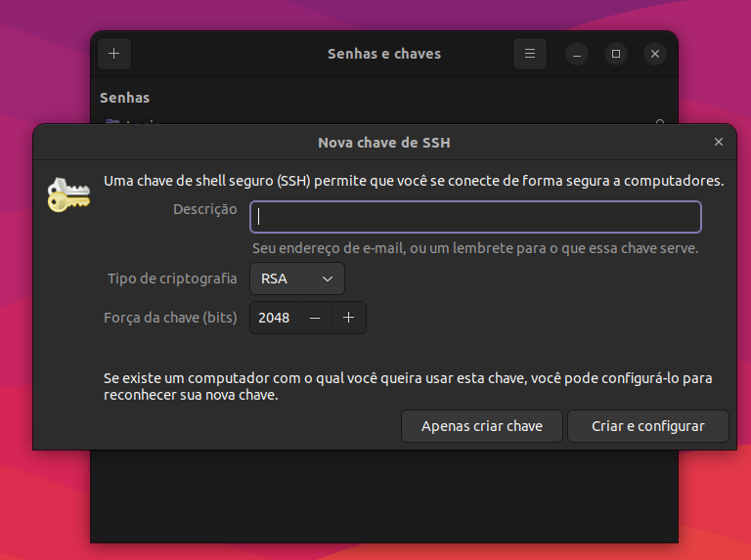Click the Nova chave de SSH title
The height and width of the screenshot is (560, 751).
click(x=384, y=143)
